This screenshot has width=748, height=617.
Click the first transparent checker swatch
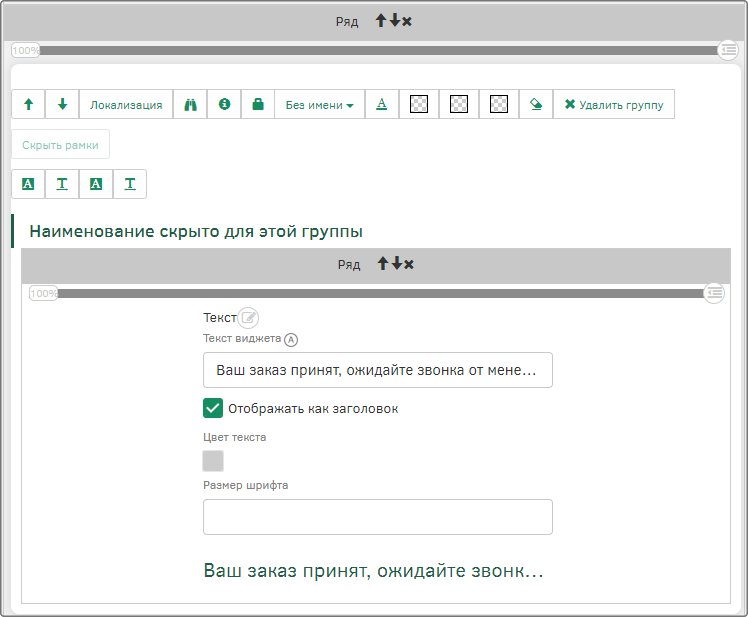[419, 104]
